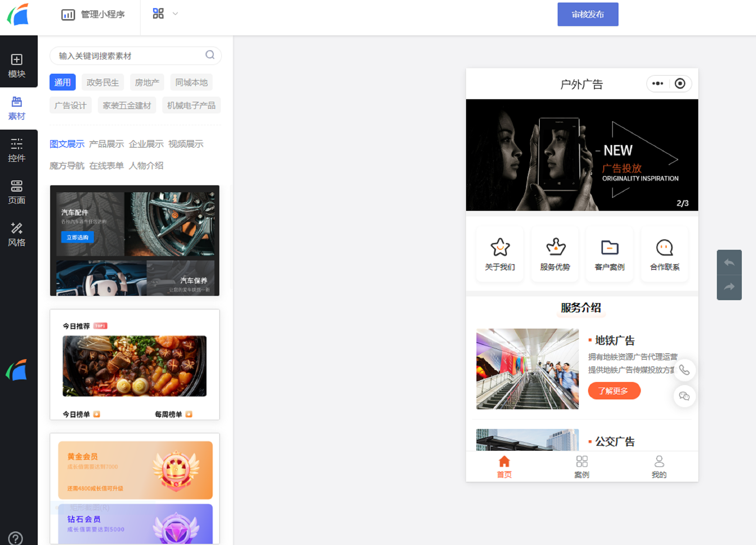Select the 房地产 category filter
The image size is (756, 545).
point(147,82)
